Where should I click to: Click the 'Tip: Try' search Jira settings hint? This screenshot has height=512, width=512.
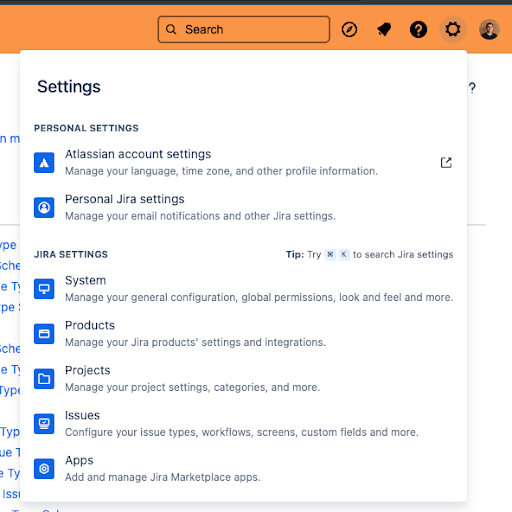[370, 255]
